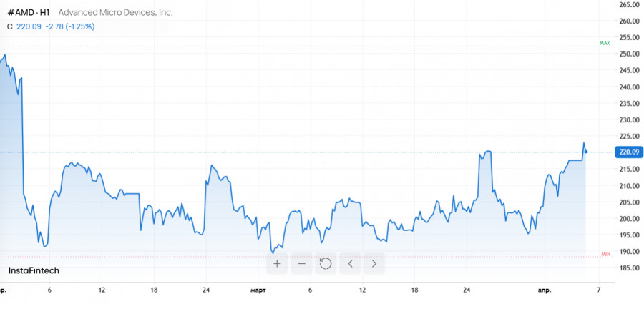Click the 250.00 price axis label
Screen dimensions: 644x309
click(x=629, y=54)
